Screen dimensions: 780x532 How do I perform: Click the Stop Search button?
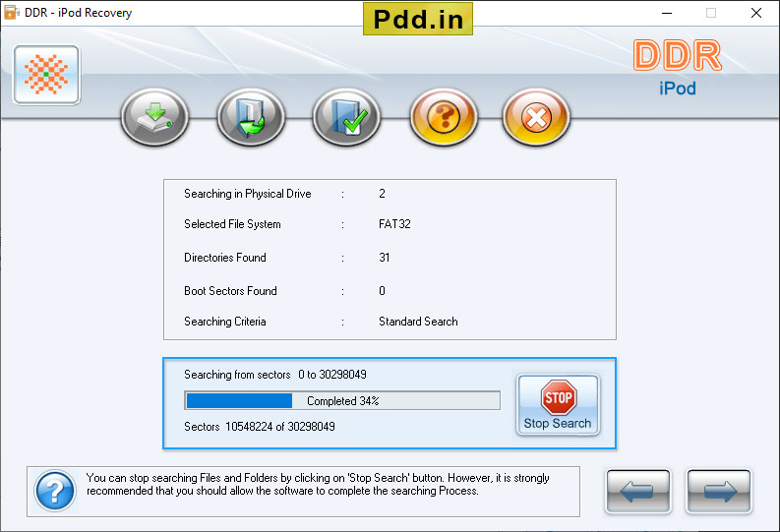pos(558,405)
